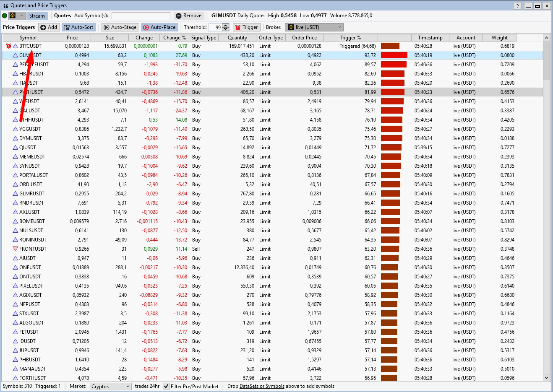Click the buy triangle icon for ONEUSDT
The width and height of the screenshot is (553, 392).
click(x=16, y=267)
